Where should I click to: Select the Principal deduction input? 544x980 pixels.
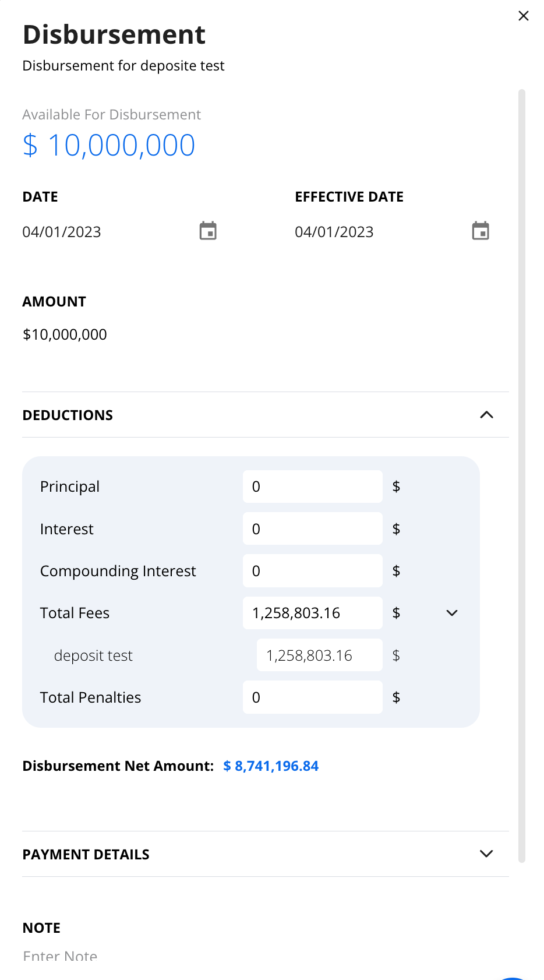point(312,487)
